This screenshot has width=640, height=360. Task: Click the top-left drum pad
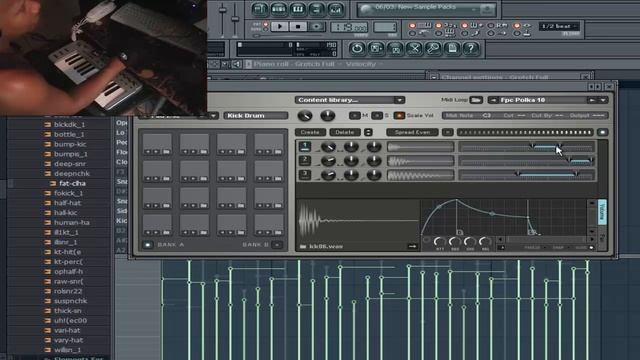157,145
